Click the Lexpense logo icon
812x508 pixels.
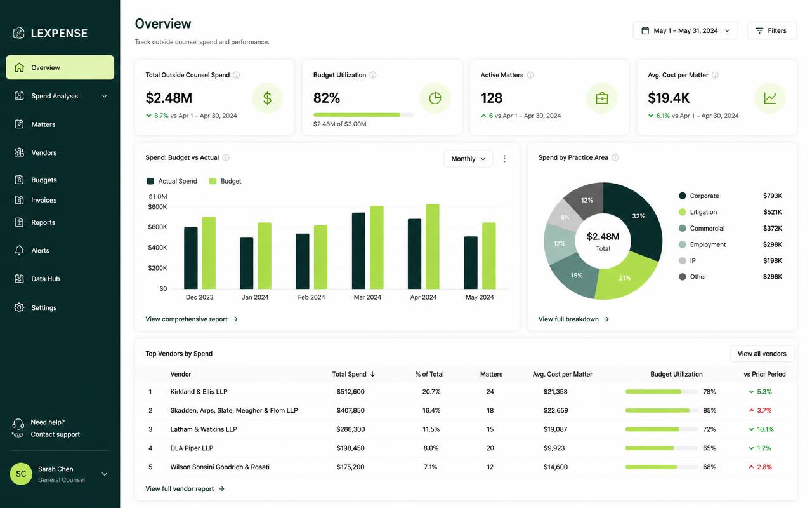pos(19,33)
